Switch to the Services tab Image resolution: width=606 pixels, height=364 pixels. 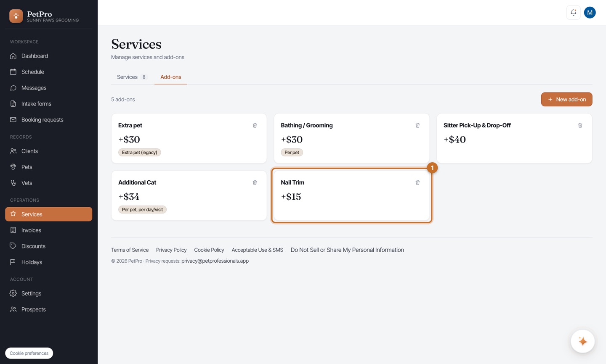131,77
